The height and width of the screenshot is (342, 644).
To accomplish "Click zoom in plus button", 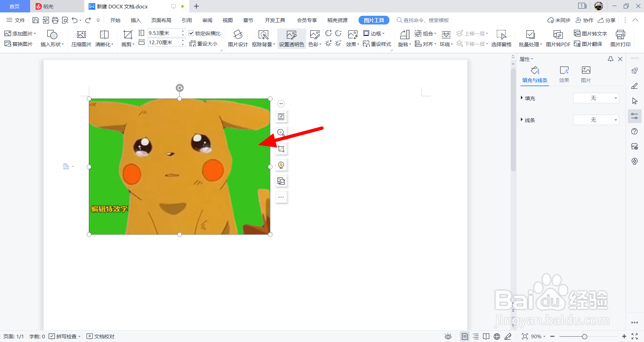I will click(624, 336).
